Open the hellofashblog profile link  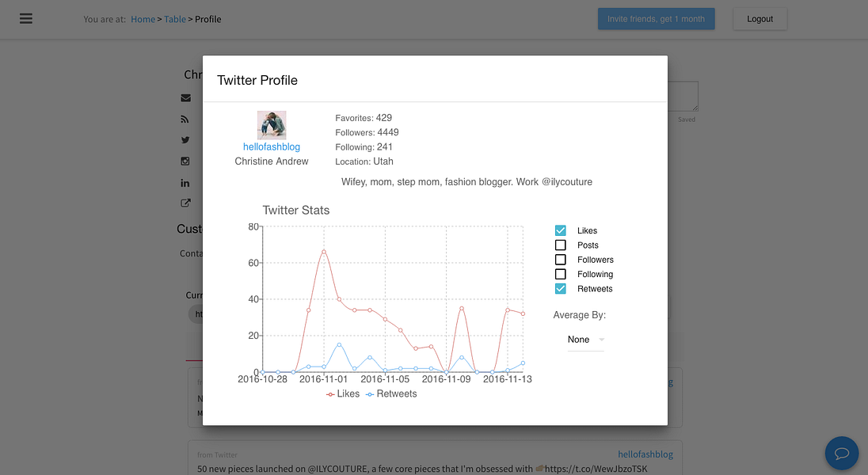pyautogui.click(x=271, y=146)
